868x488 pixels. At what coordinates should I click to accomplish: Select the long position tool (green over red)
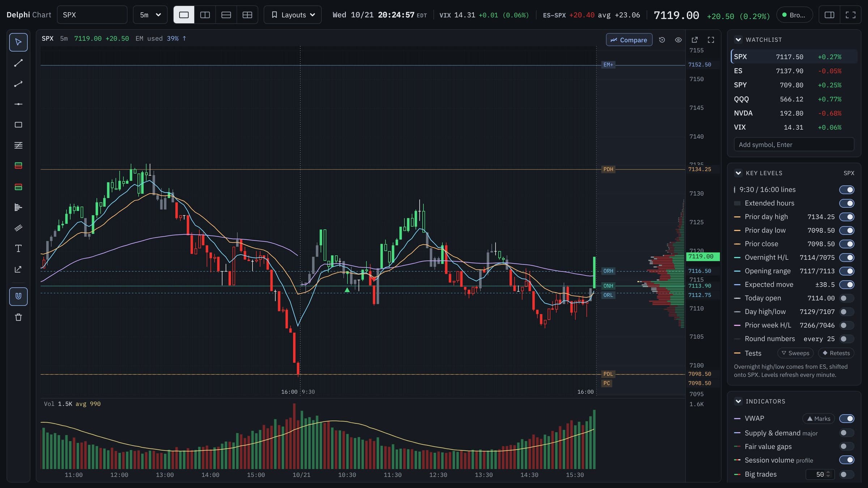18,166
